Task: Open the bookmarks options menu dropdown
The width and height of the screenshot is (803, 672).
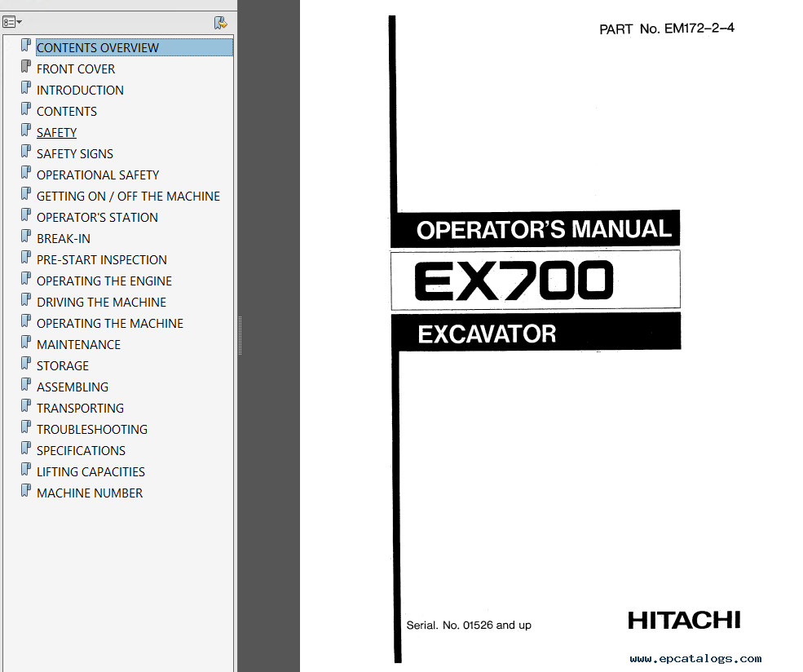Action: (11, 22)
